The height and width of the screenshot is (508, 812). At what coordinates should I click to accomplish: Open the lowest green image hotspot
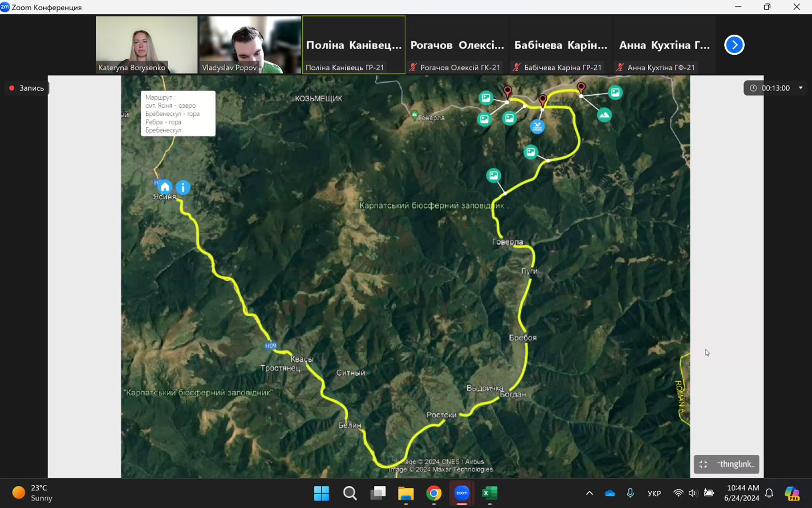pyautogui.click(x=493, y=175)
